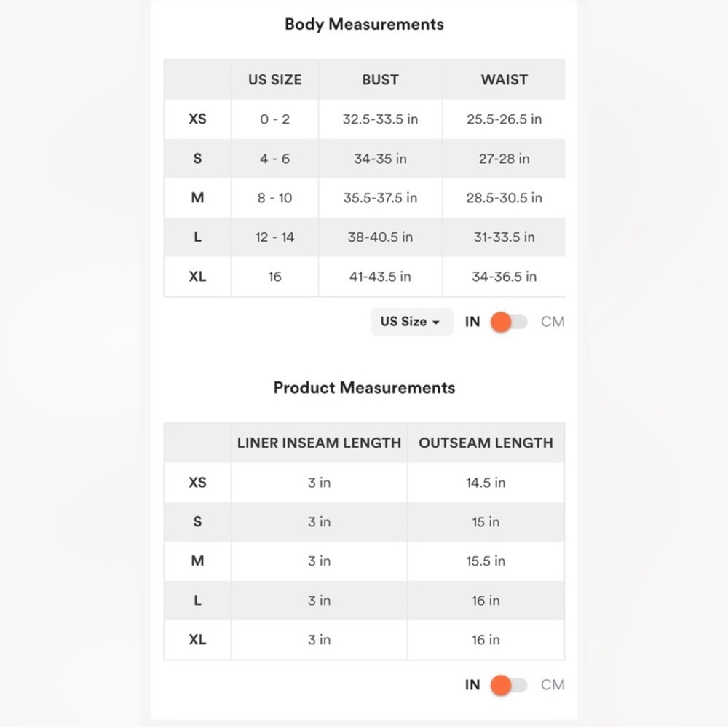Select M row bust value 35.5-37.5 in
The height and width of the screenshot is (728, 728).
coord(380,198)
